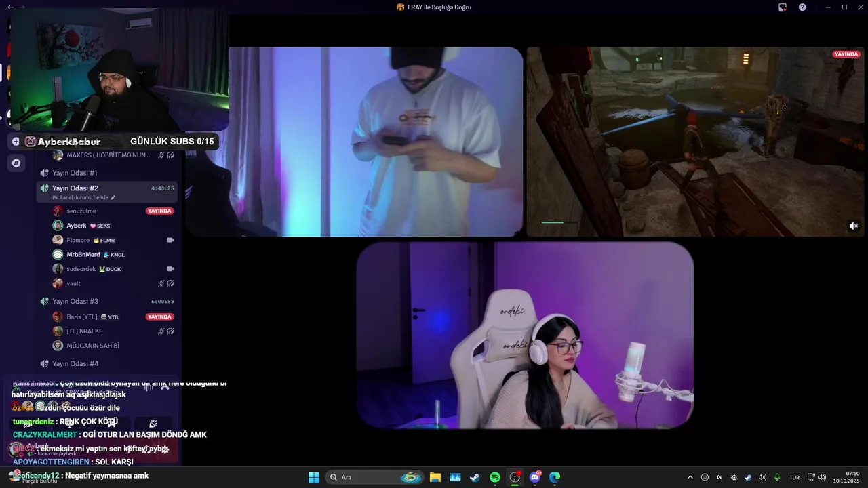Click senuzulme's YAYINDA live badge
This screenshot has height=488, width=868.
[159, 211]
